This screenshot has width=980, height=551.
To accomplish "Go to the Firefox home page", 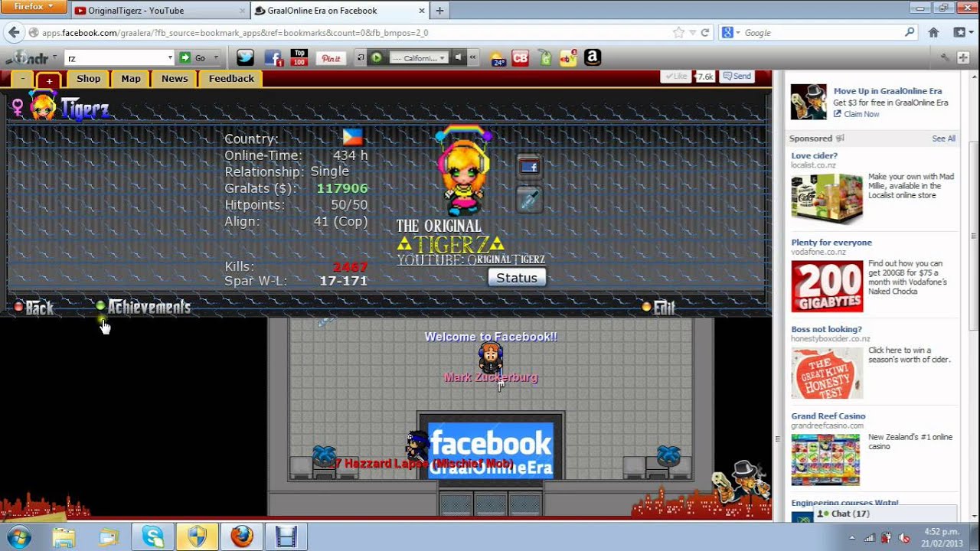I will (x=933, y=32).
